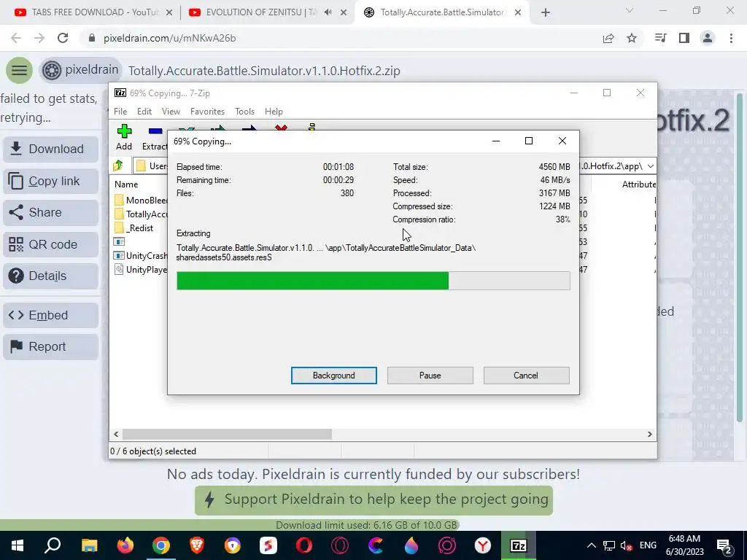This screenshot has width=747, height=560.
Task: Launch Firefox from the taskbar
Action: point(125,545)
